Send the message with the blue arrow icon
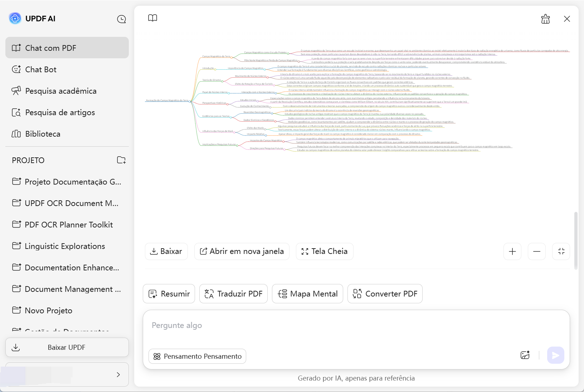This screenshot has width=584, height=392. coord(555,355)
